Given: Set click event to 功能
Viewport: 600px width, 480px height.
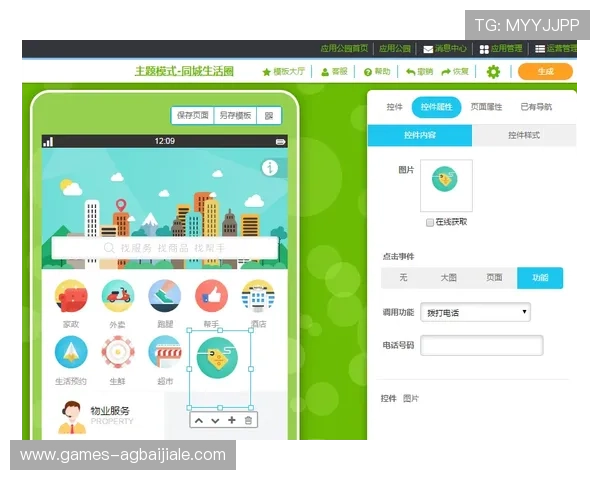Looking at the screenshot, I should (x=540, y=278).
